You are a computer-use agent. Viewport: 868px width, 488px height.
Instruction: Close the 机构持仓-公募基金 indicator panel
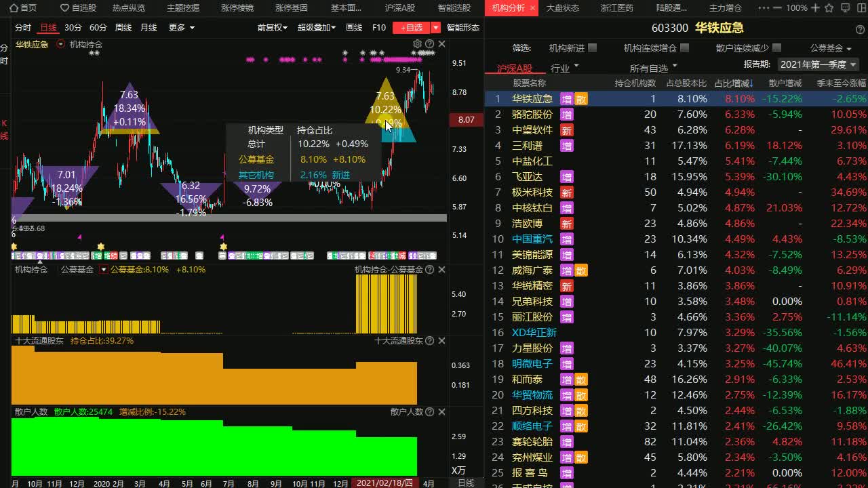click(441, 269)
